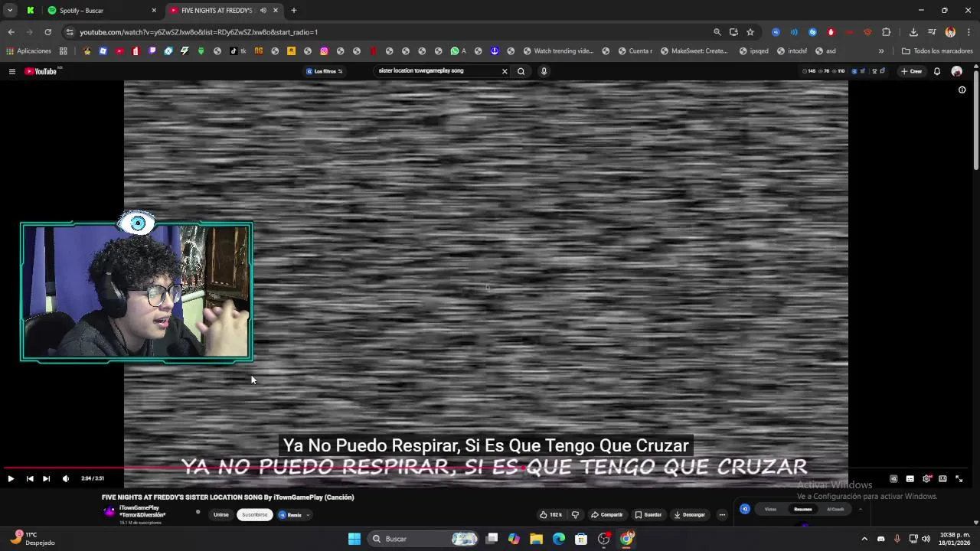Open the MakeSweet: Create... bookmark
Image resolution: width=980 pixels, height=551 pixels.
(x=694, y=51)
